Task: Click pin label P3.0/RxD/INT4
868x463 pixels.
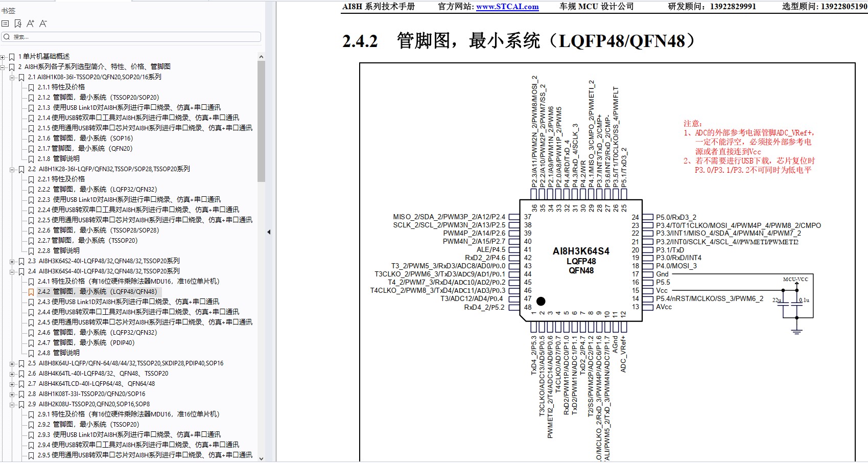Action: [678, 258]
